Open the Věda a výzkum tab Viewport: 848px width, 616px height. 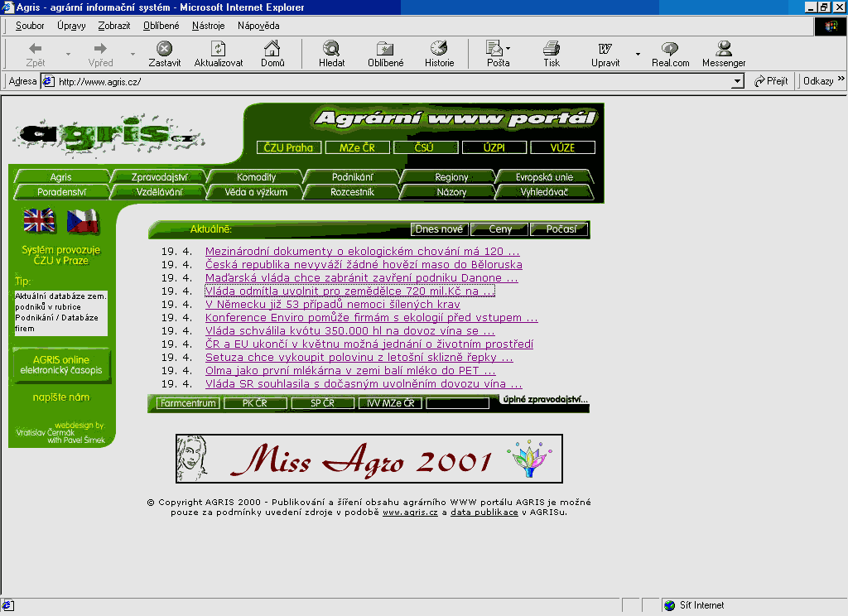click(x=257, y=192)
